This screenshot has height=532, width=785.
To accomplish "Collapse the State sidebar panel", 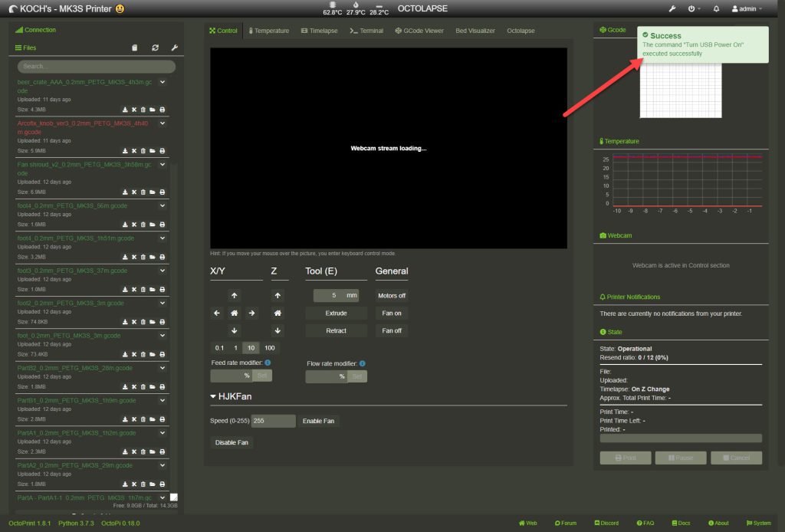I will click(x=611, y=332).
